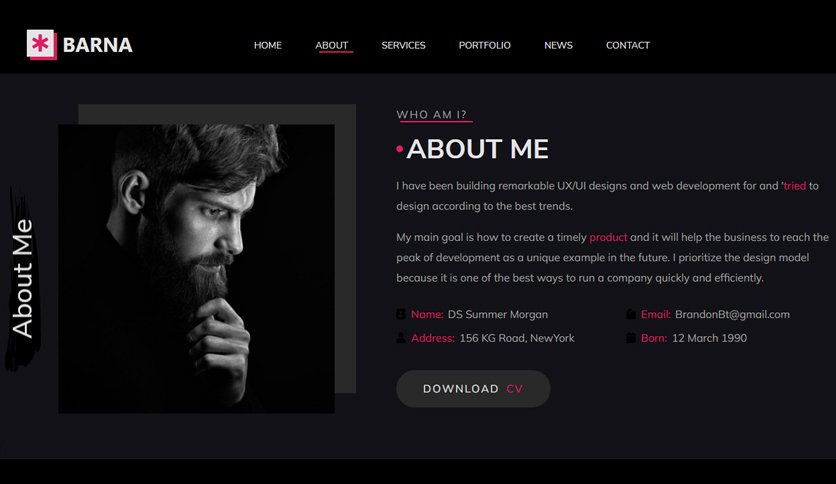Image resolution: width=836 pixels, height=484 pixels.
Task: Select the About navigation item
Action: tap(332, 45)
